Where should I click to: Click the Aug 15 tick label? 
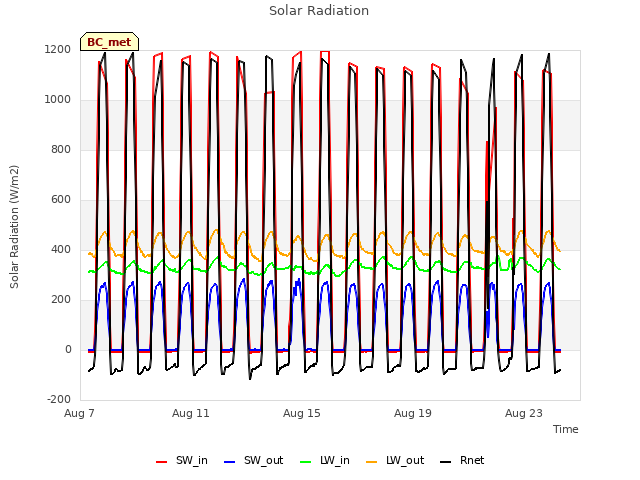302,413
